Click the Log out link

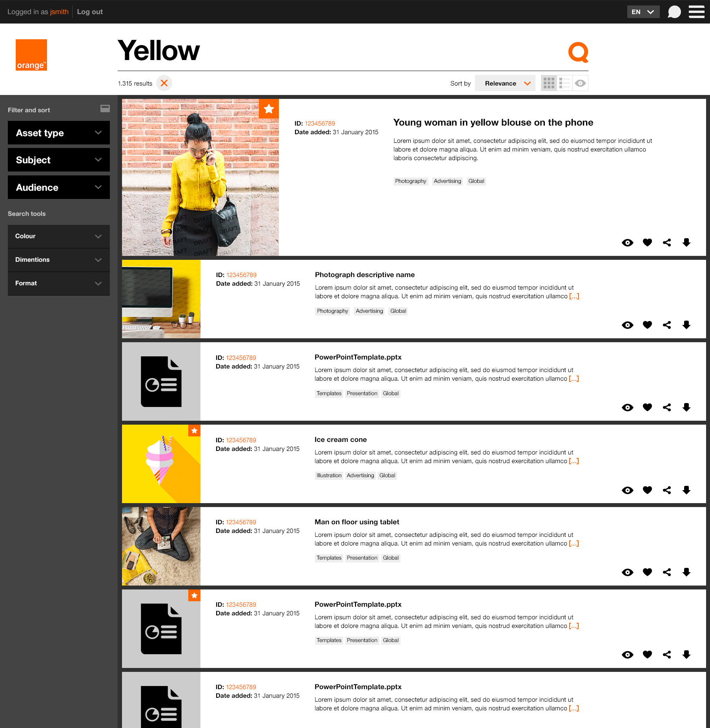pos(90,12)
